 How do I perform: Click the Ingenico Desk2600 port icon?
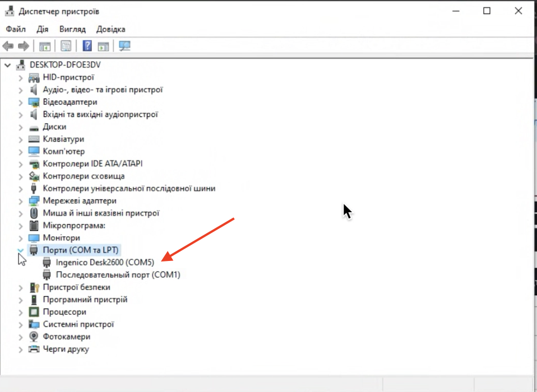pyautogui.click(x=48, y=262)
